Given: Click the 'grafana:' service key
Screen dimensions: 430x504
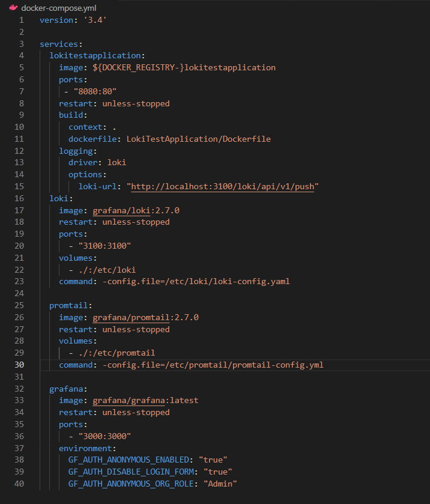Looking at the screenshot, I should coord(68,389).
